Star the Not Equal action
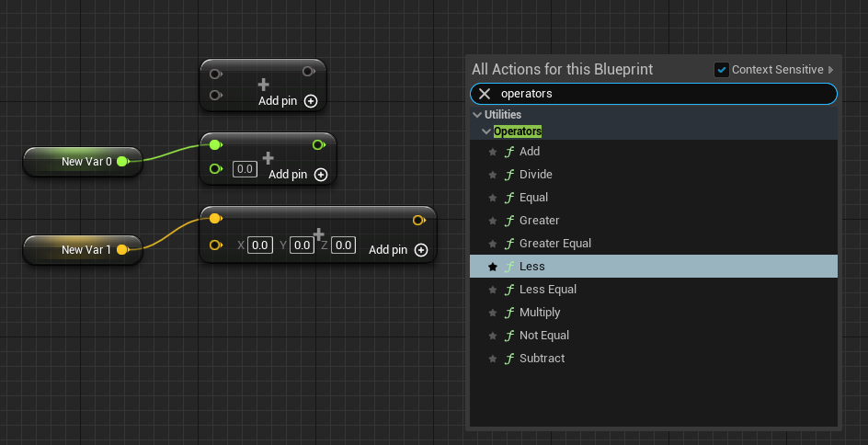This screenshot has width=868, height=445. [x=493, y=336]
